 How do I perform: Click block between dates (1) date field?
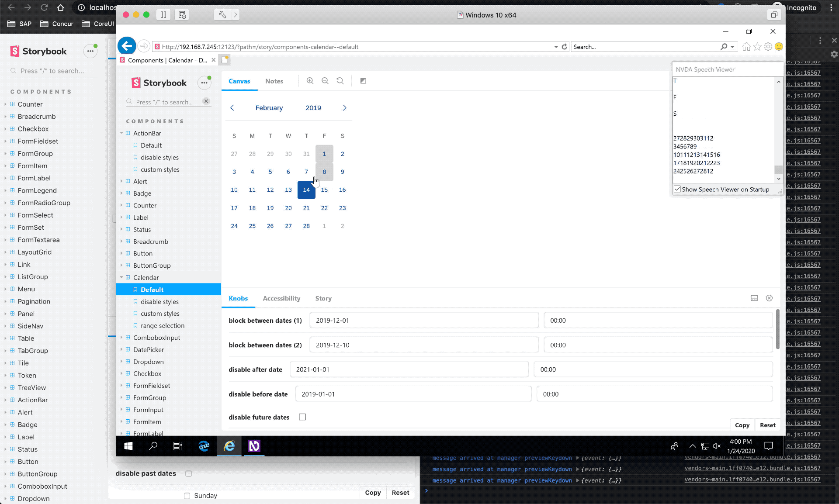[x=424, y=321]
